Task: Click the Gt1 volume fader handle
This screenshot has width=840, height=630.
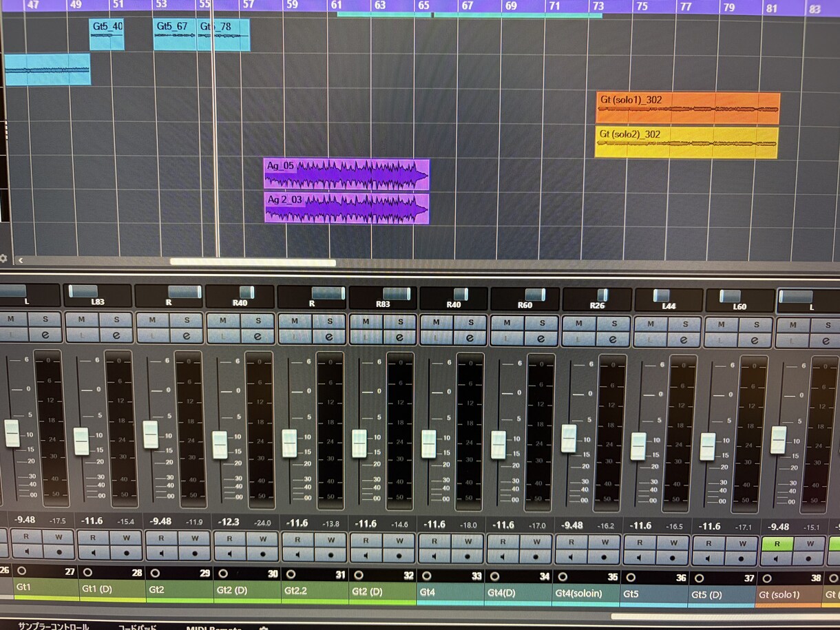Action: 12,433
